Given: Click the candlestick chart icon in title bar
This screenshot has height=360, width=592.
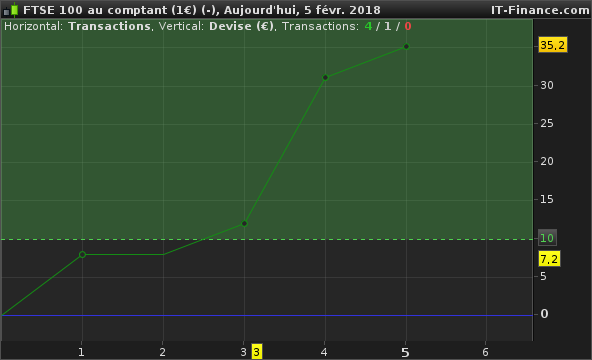Looking at the screenshot, I should click(x=11, y=10).
